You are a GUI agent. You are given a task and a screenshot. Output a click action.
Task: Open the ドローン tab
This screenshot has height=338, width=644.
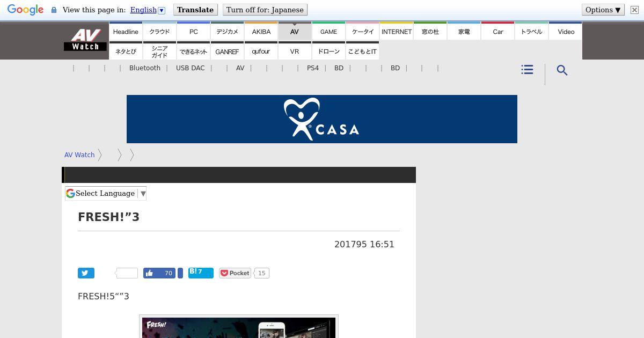coord(328,51)
